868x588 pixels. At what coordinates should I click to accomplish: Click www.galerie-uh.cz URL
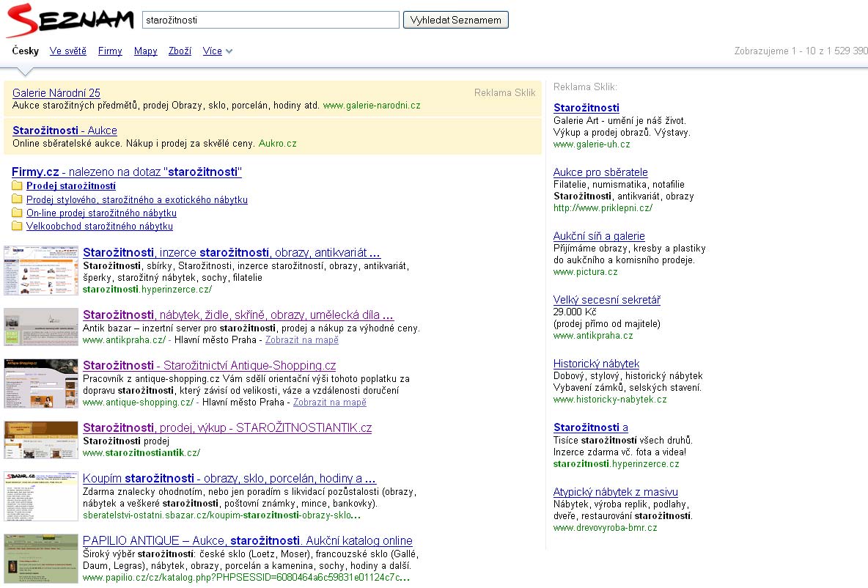592,144
